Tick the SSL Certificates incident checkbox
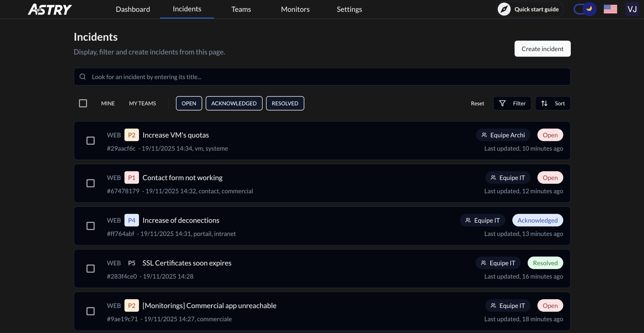644x333 pixels. click(90, 268)
